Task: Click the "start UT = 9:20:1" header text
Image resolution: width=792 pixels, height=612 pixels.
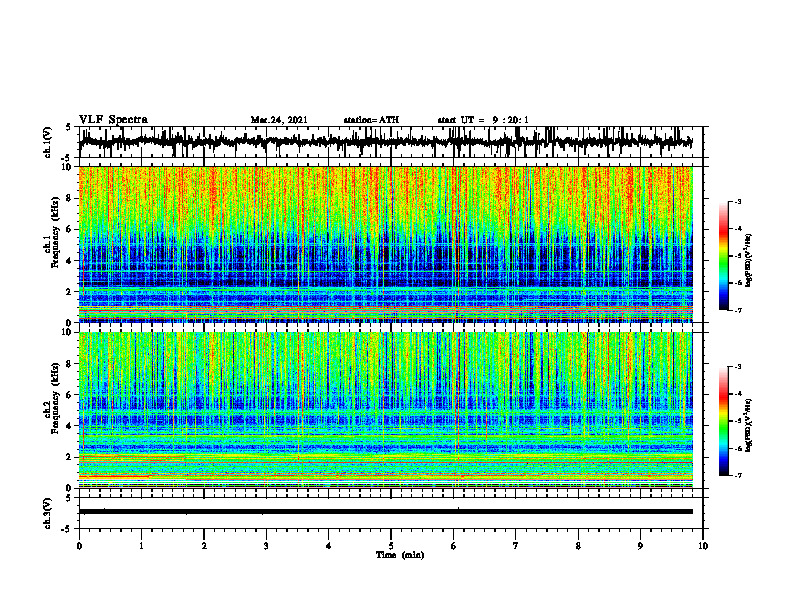Action: coord(483,120)
